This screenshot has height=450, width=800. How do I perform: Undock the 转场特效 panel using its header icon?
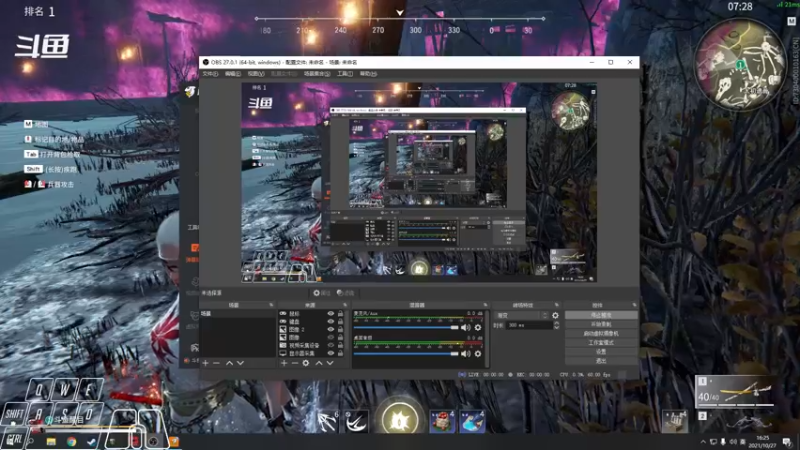[557, 305]
